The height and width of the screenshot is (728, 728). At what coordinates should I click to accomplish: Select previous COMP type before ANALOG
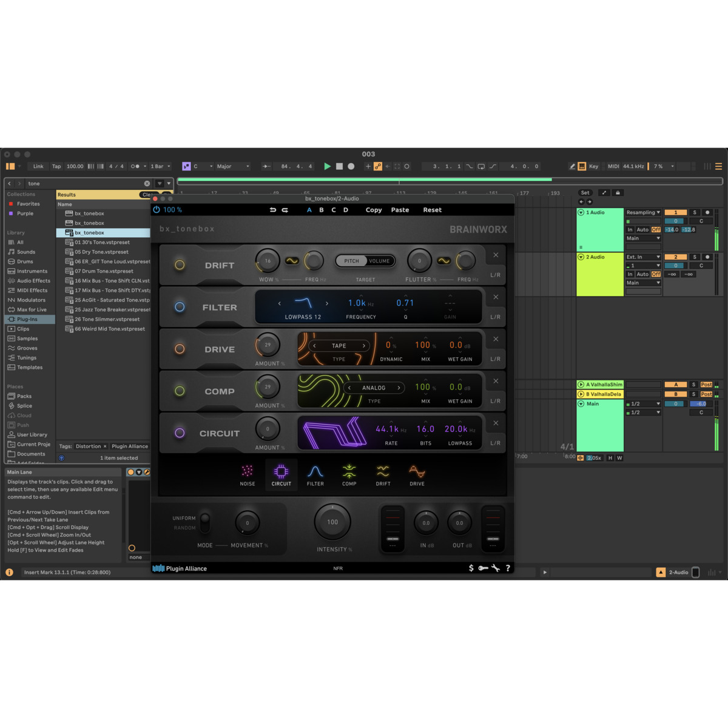(349, 388)
